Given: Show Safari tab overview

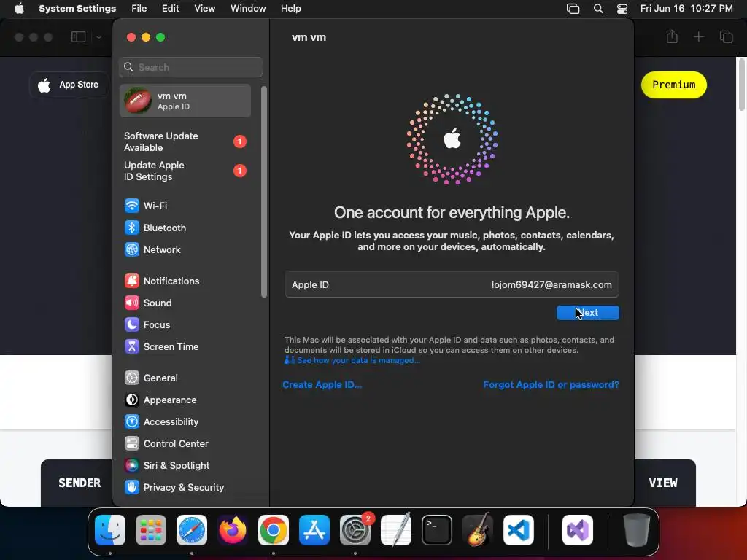Looking at the screenshot, I should 726,36.
